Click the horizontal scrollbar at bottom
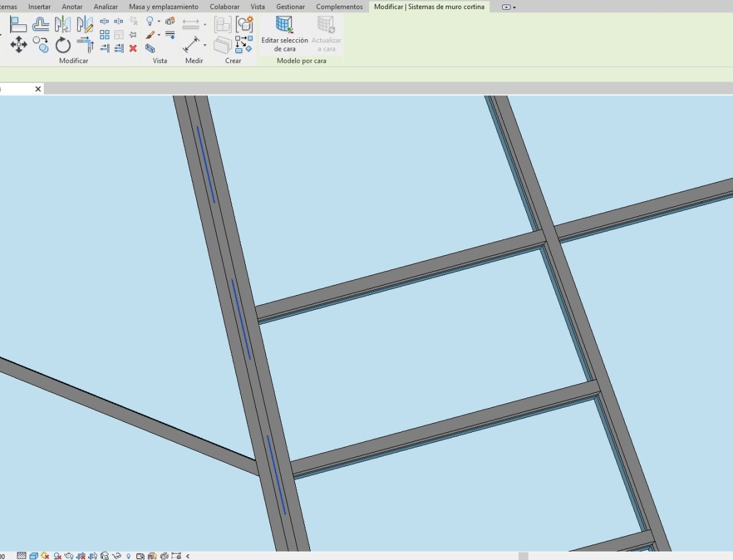733x560 pixels. click(x=523, y=555)
